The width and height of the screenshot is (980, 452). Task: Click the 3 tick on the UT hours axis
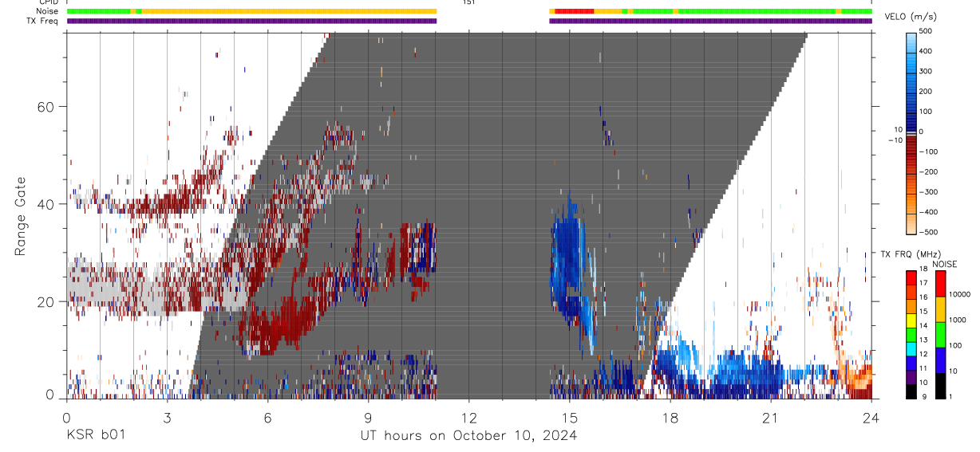click(167, 417)
